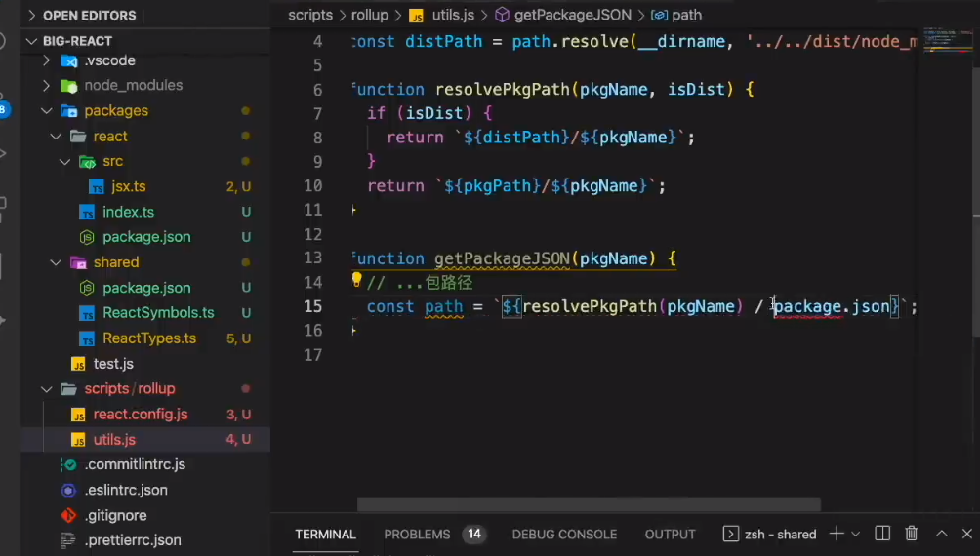This screenshot has height=556, width=980.
Task: Maximize the panel with the up chevron
Action: click(x=941, y=534)
